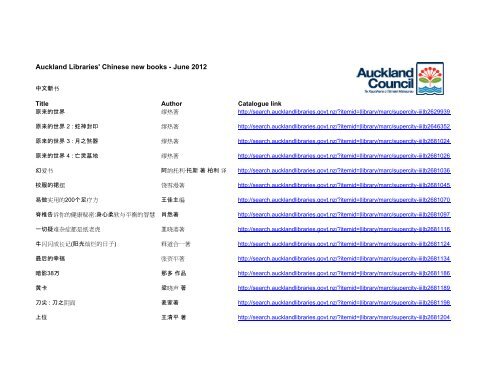
Task: Click the author "那多 作品"
Action: [174, 273]
